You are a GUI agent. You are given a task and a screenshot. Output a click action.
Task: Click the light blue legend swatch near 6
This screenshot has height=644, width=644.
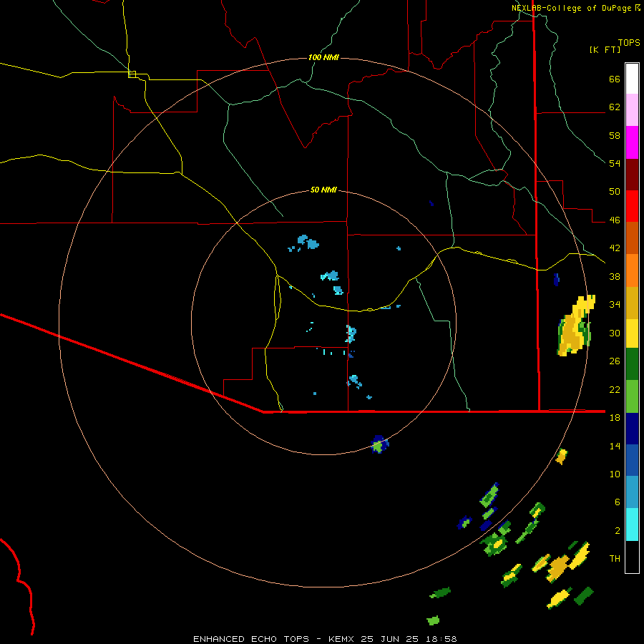[x=632, y=492]
